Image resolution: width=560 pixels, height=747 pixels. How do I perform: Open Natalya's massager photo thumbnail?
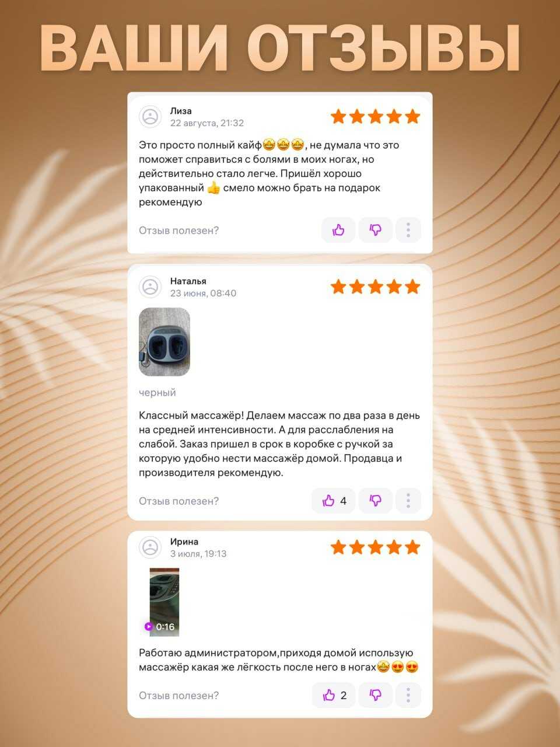click(x=164, y=342)
